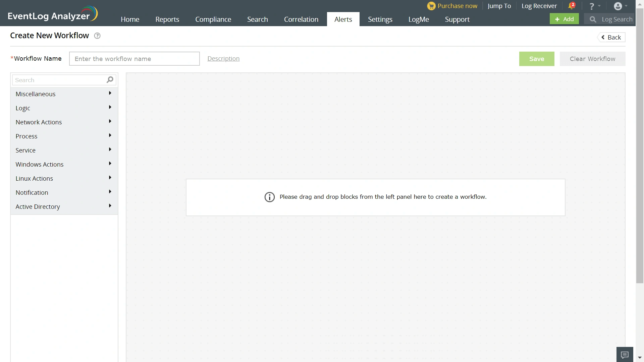The height and width of the screenshot is (362, 644).
Task: Open the Description link
Action: pyautogui.click(x=223, y=58)
